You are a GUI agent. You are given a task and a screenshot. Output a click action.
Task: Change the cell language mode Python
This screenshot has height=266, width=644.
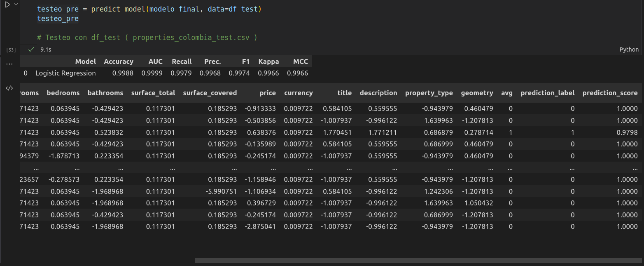(629, 49)
